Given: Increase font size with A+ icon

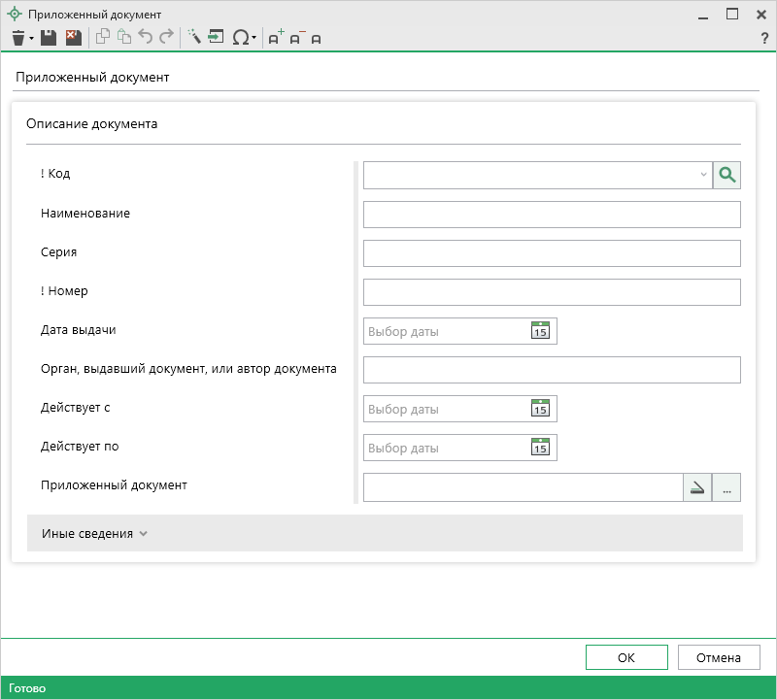Looking at the screenshot, I should tap(276, 38).
